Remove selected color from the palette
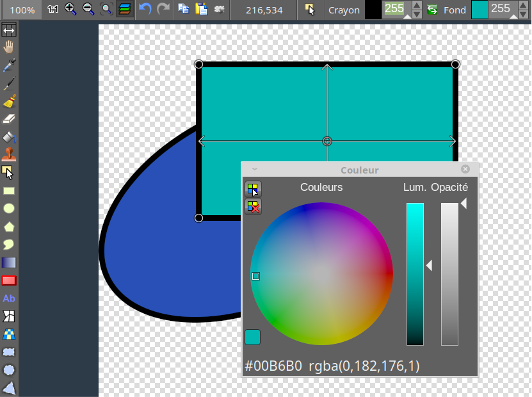This screenshot has width=532, height=397. tap(254, 207)
